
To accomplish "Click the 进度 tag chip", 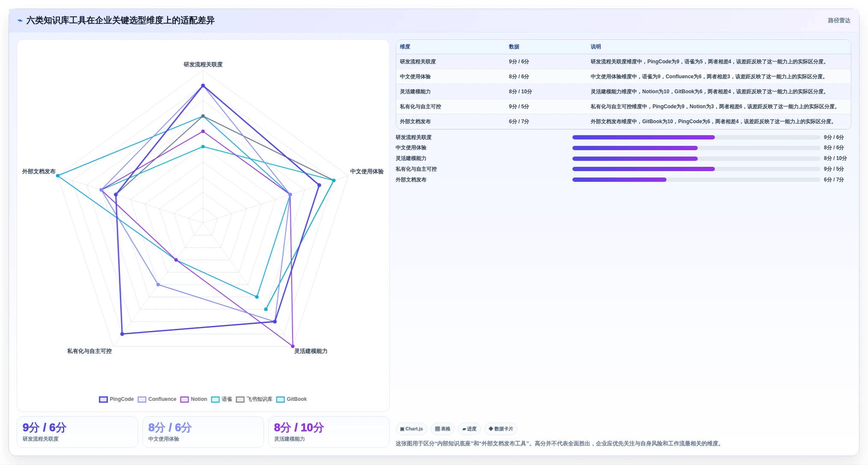I will [x=469, y=429].
